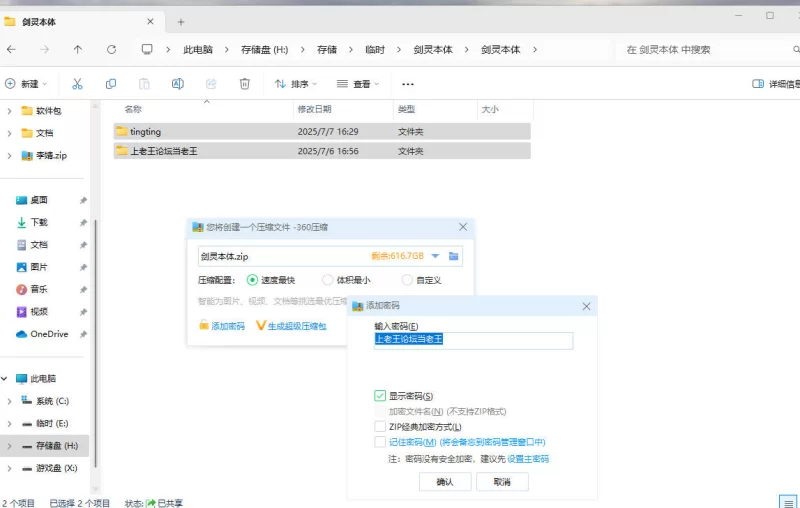Click the Refresh icon in navigation bar
The width and height of the screenshot is (800, 508).
pyautogui.click(x=111, y=49)
